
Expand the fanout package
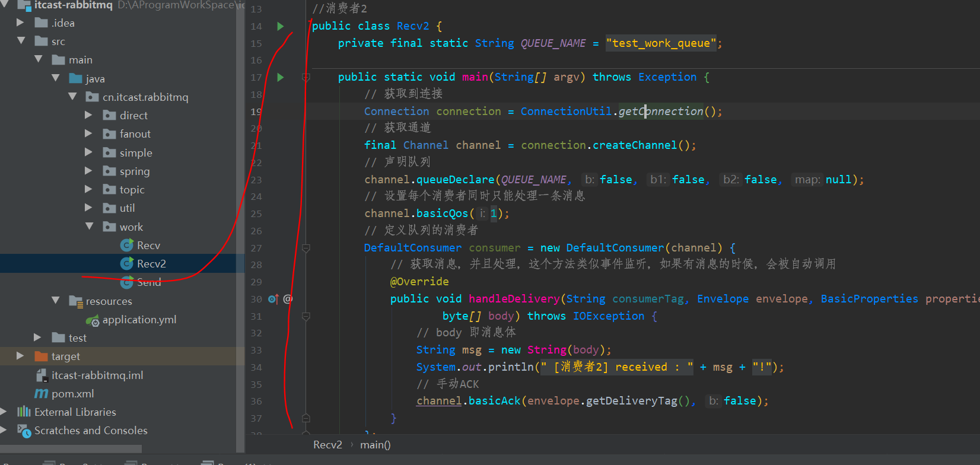[x=89, y=133]
